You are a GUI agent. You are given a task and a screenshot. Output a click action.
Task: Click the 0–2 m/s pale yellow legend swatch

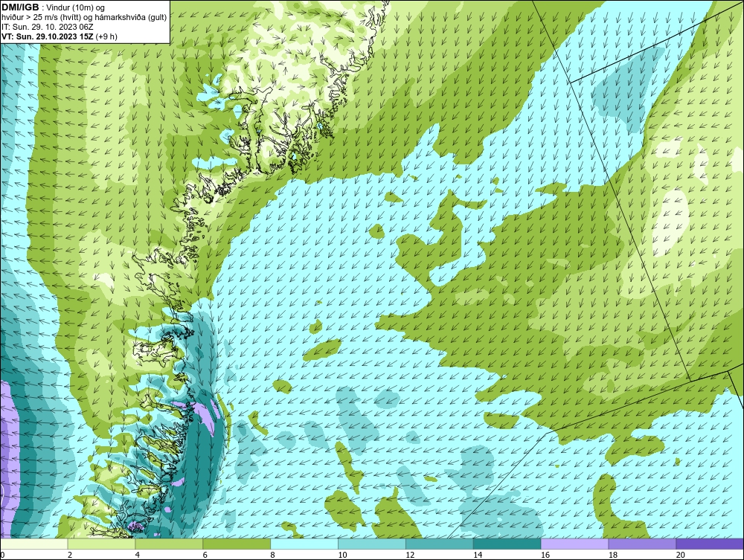pos(34,544)
